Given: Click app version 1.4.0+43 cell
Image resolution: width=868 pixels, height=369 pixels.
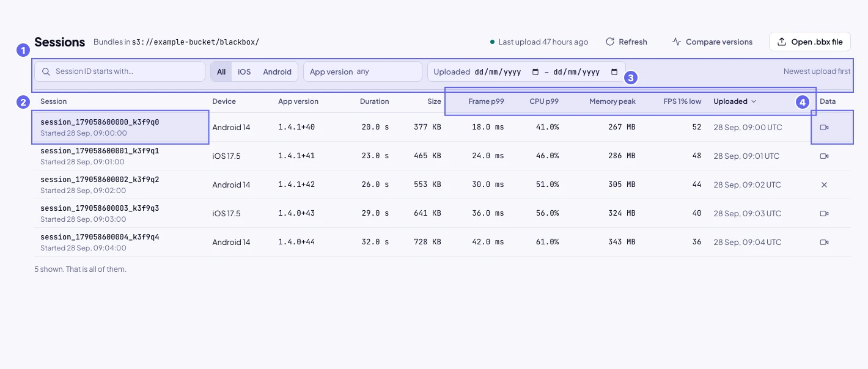Looking at the screenshot, I should pyautogui.click(x=296, y=213).
